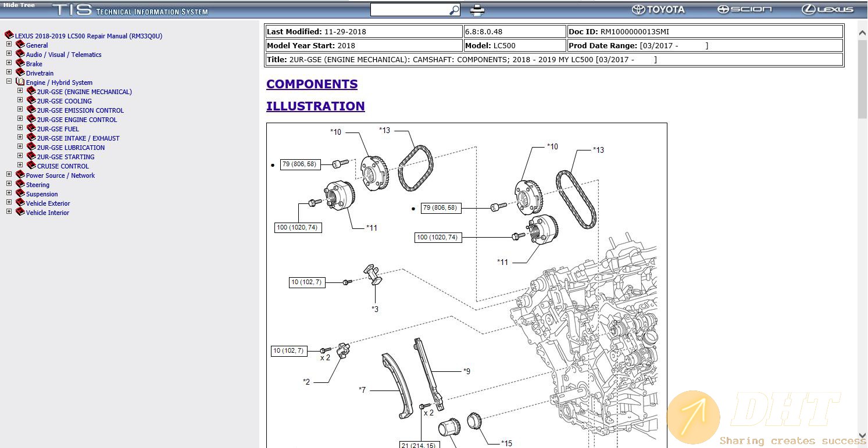The height and width of the screenshot is (448, 868).
Task: Click the page scrollbar up arrow
Action: 862,34
